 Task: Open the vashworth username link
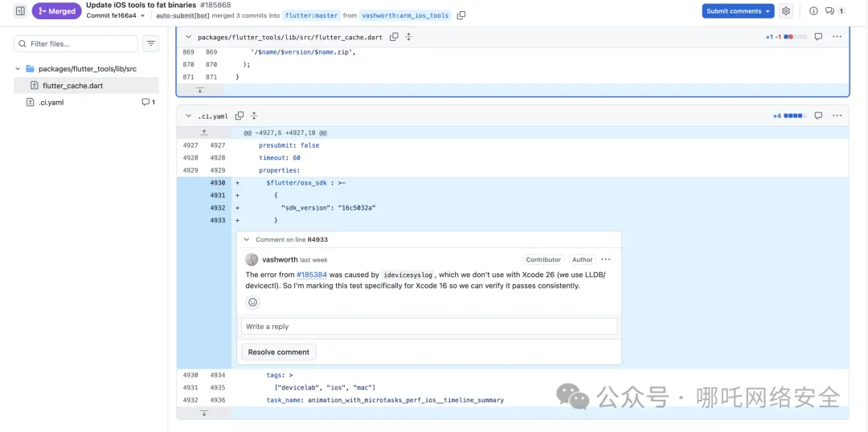(x=280, y=260)
